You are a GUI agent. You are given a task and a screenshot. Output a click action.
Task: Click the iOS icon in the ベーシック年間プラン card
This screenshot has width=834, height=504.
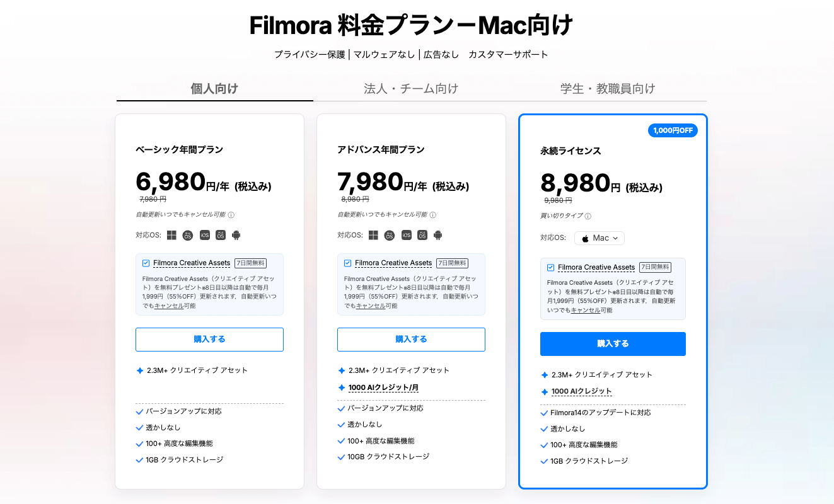pos(204,235)
